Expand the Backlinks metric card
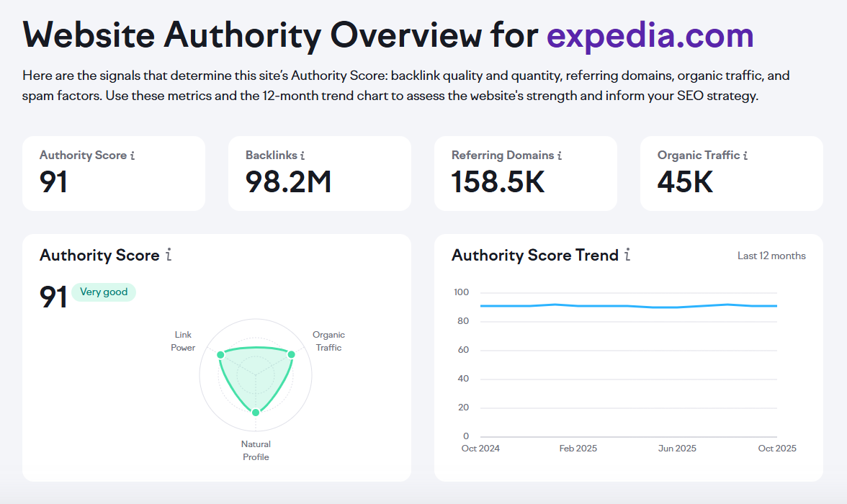Screen dimensions: 847x504 (319, 173)
